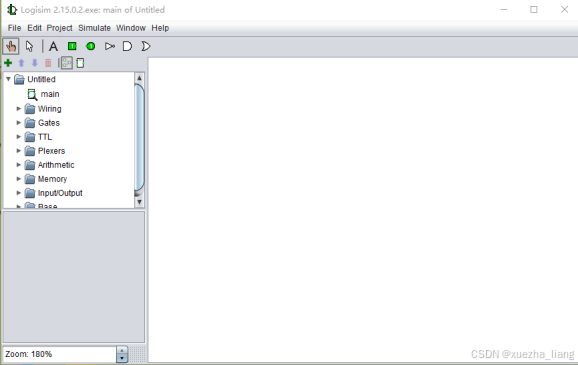Expand the TTL library folder
578x365 pixels.
(18, 137)
